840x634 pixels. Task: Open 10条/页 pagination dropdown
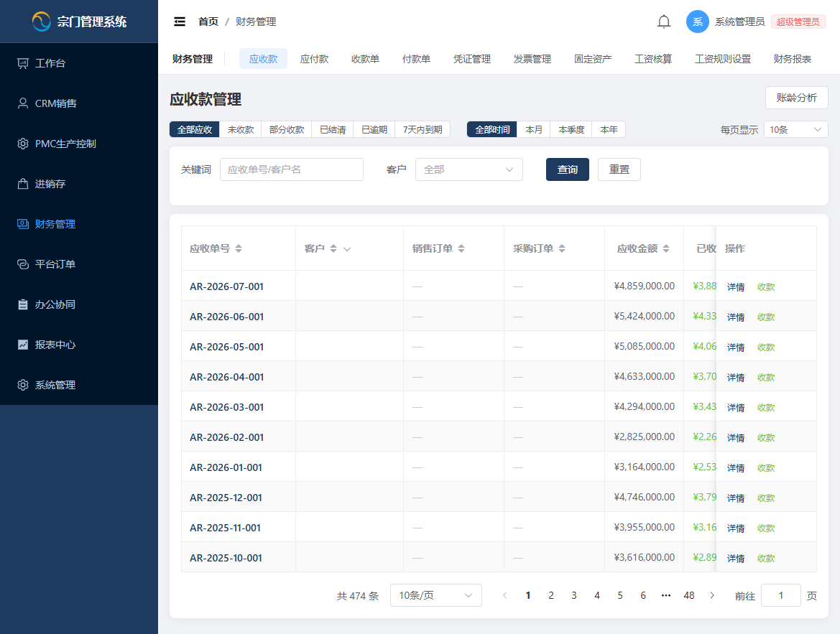(436, 595)
